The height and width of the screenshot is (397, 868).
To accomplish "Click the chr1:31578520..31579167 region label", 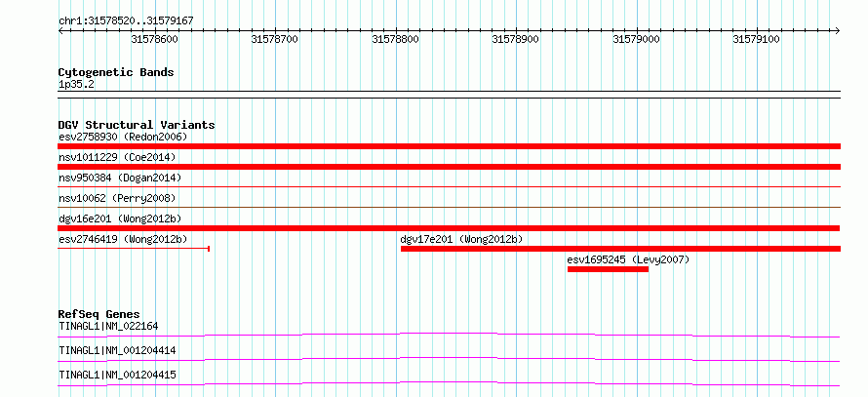I will (126, 21).
